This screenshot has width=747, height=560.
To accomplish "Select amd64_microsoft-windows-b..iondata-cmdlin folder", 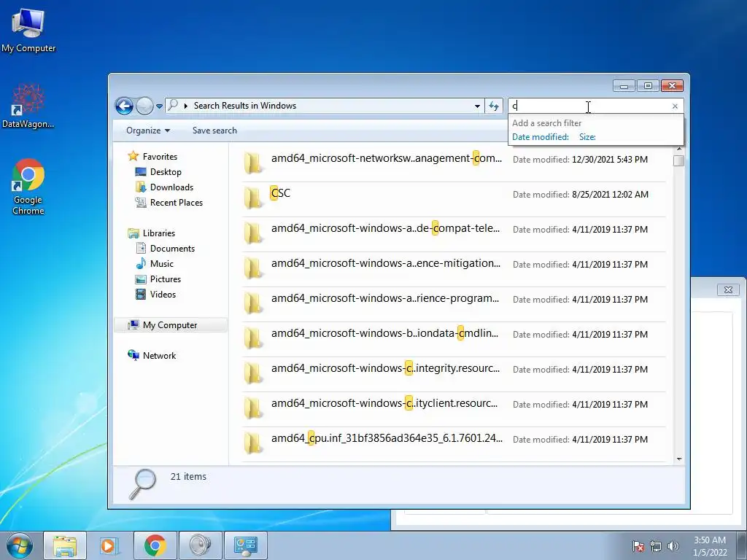I will [x=454, y=340].
